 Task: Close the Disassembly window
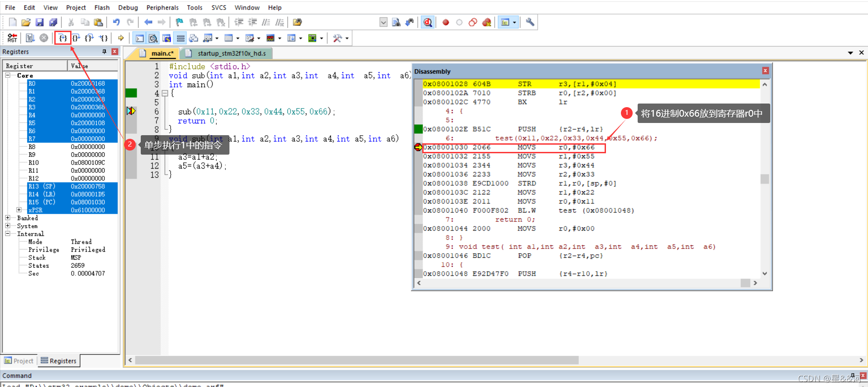click(765, 71)
